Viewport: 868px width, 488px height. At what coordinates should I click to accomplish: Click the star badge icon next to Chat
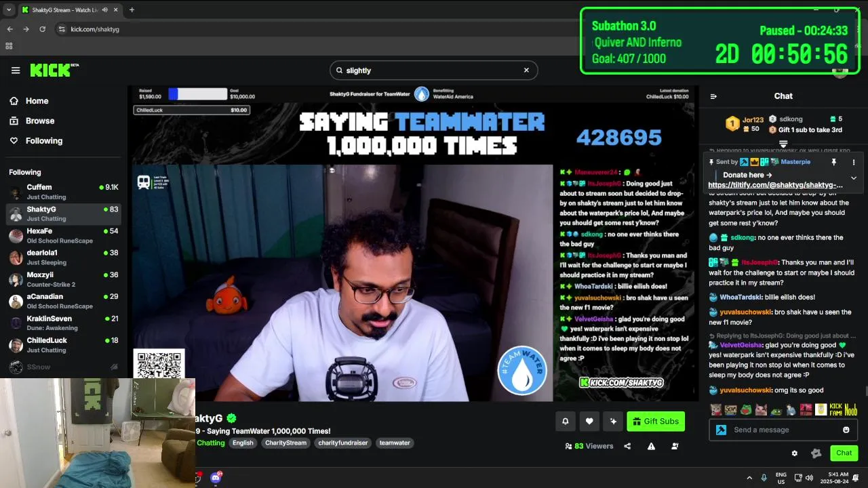pyautogui.click(x=816, y=453)
